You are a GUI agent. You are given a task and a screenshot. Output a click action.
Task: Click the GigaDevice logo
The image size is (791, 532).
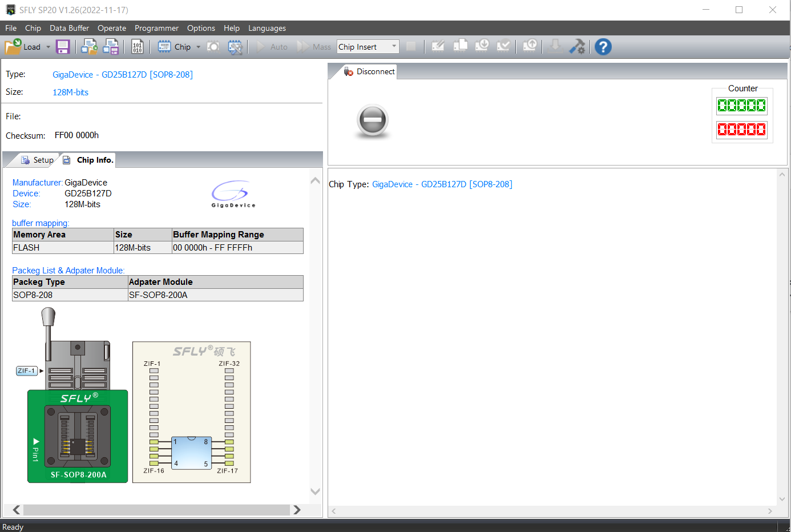tap(233, 194)
